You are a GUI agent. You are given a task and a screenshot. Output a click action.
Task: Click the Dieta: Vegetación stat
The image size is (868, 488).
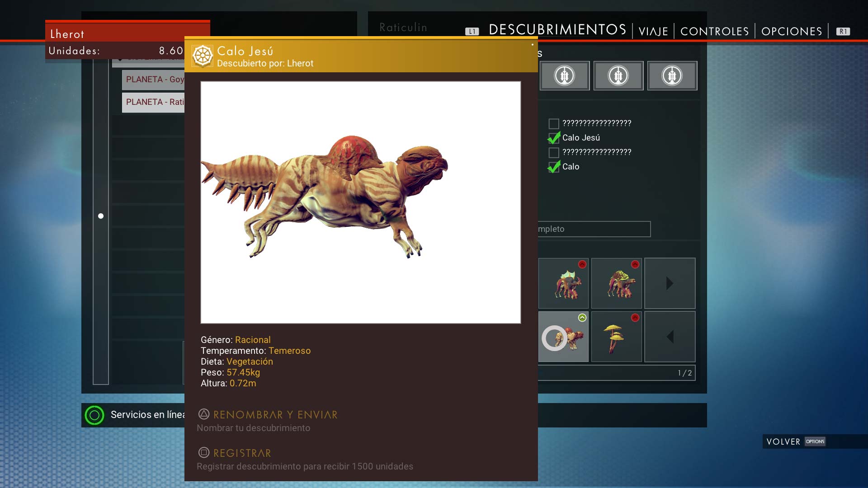tap(237, 361)
